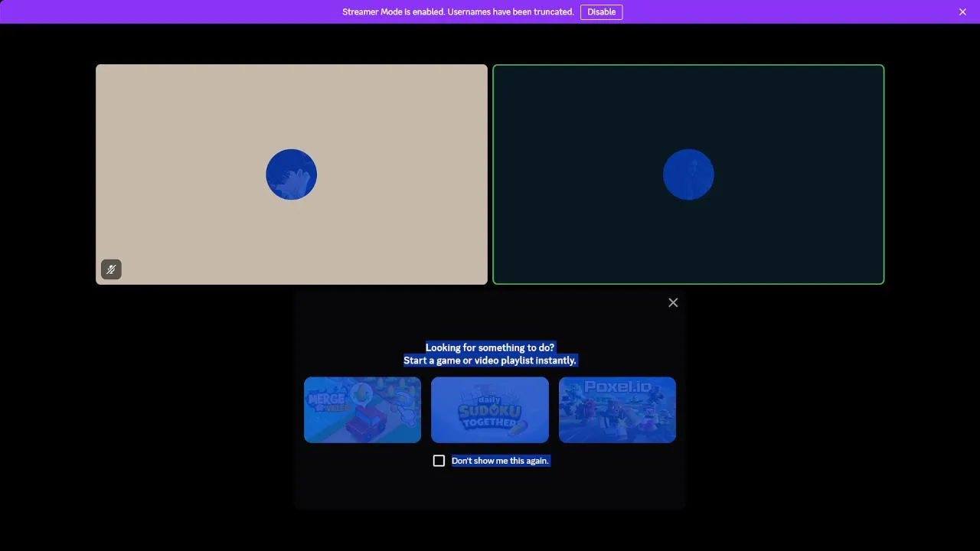Select the avatar in the beige video tile

[291, 174]
